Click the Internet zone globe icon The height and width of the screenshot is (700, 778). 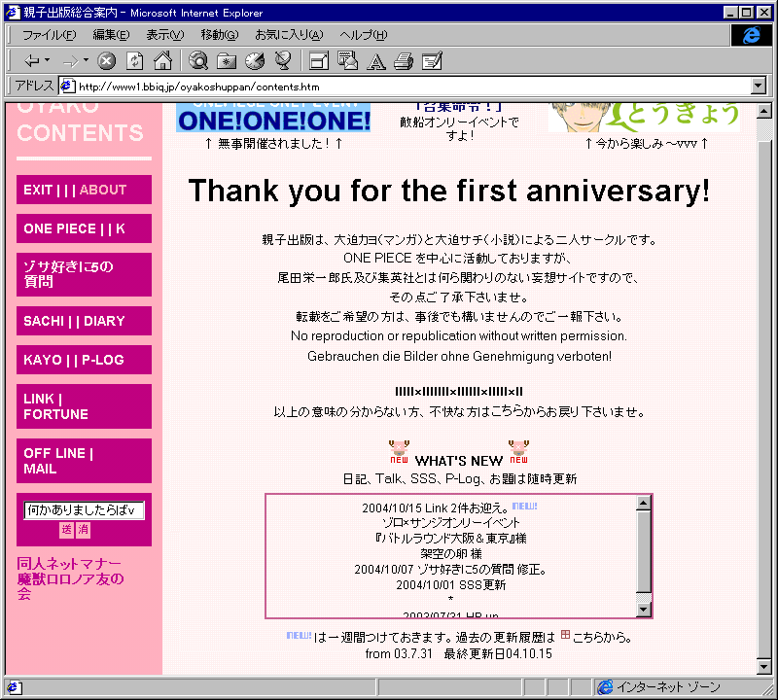605,687
